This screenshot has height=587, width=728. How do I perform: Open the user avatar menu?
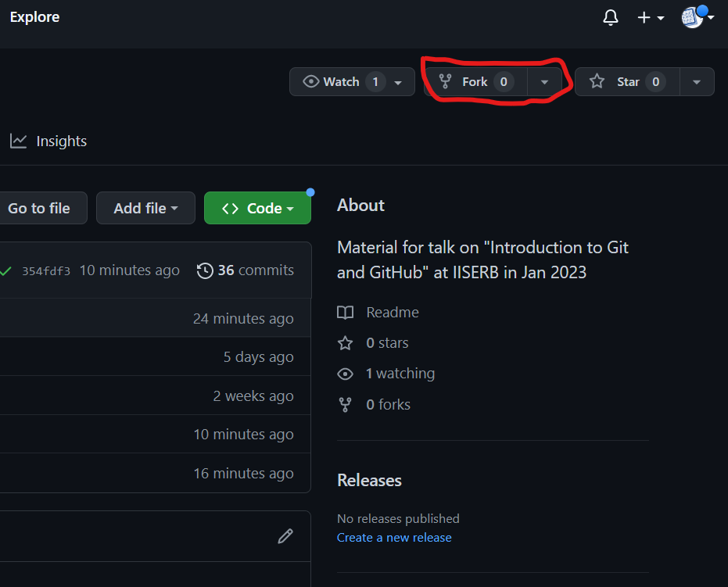(x=697, y=17)
